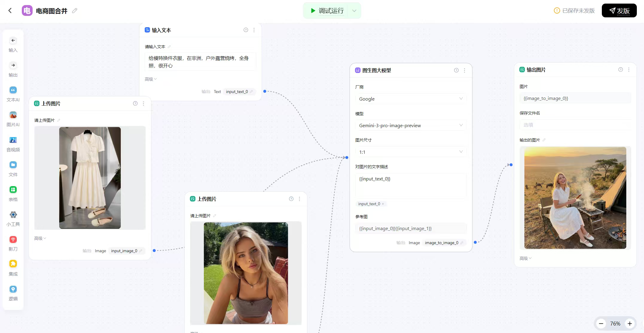This screenshot has height=333, width=644.
Task: Click the 发版 publish button
Action: click(619, 11)
